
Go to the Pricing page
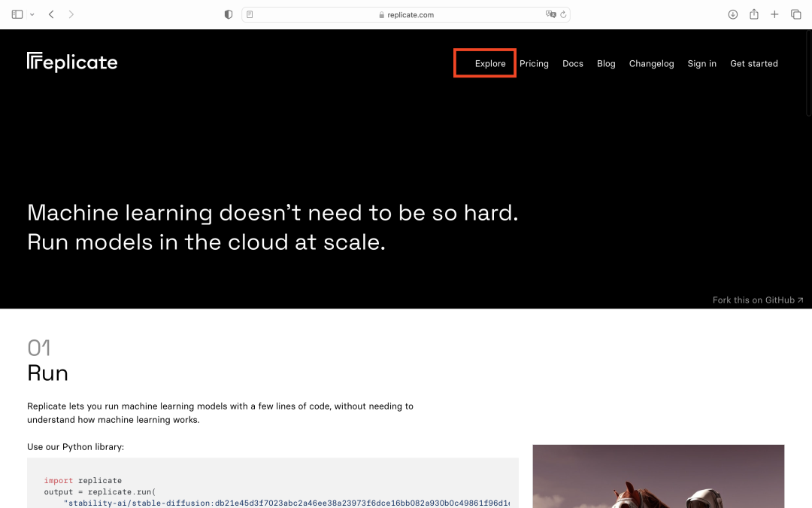tap(534, 64)
